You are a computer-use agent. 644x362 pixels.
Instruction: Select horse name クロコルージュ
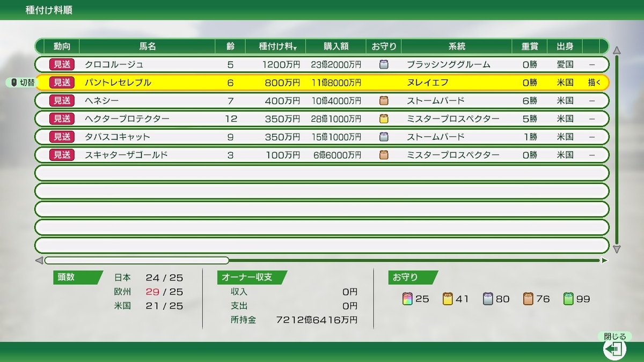(114, 64)
